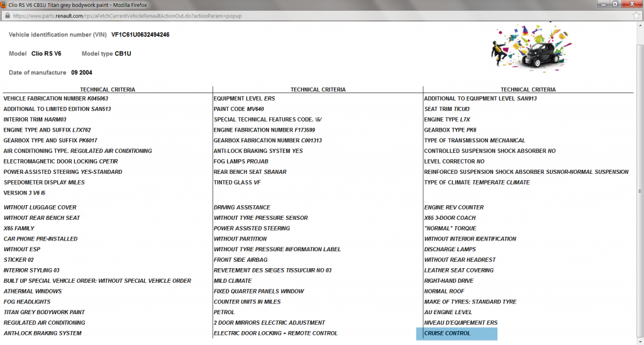Click X65 3-DOOR COACH
Screen dimensions: 644x345
(x=450, y=218)
